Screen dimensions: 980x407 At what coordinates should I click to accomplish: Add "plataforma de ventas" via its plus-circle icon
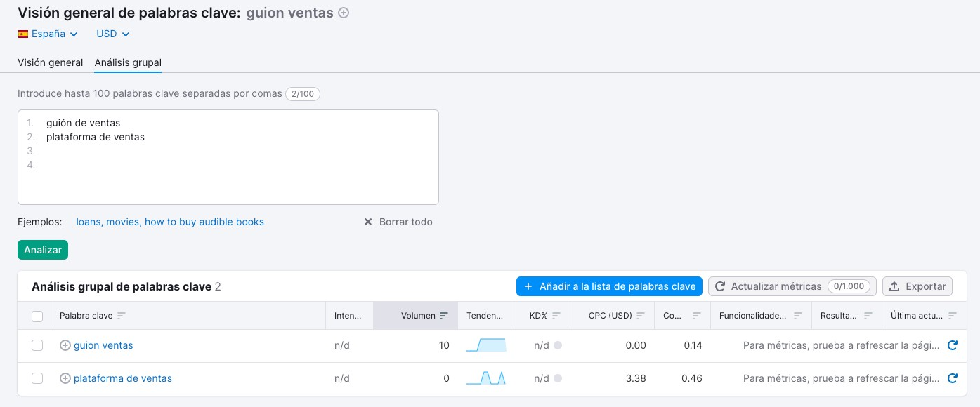tap(65, 378)
